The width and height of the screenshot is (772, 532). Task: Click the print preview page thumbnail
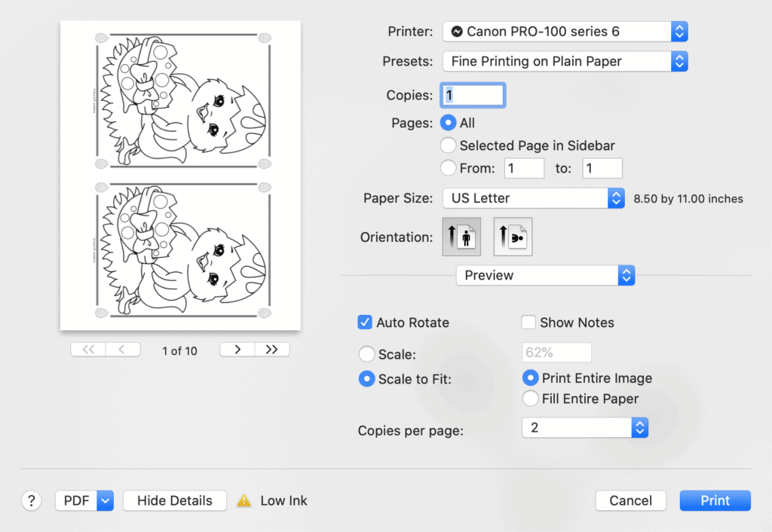[x=181, y=176]
